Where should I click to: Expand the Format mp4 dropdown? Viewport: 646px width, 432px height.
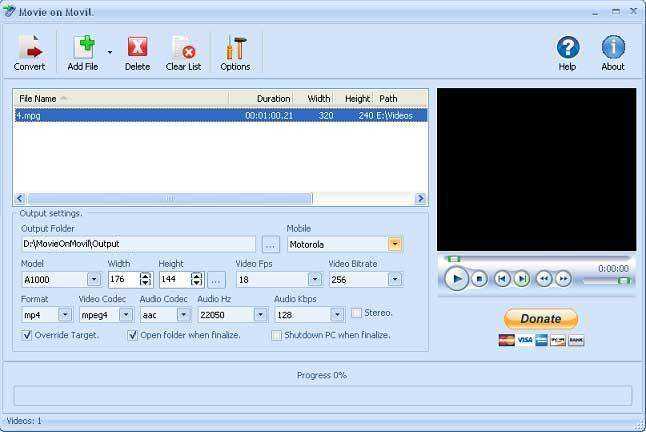(x=65, y=315)
